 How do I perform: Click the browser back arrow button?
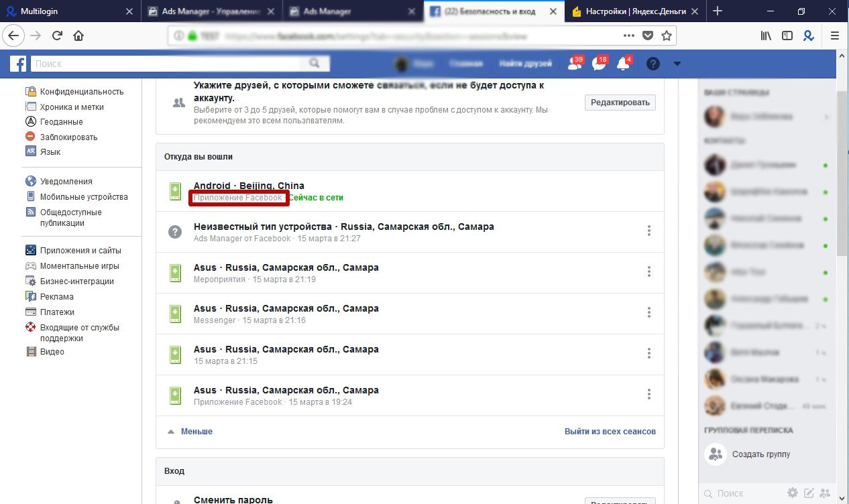point(15,36)
